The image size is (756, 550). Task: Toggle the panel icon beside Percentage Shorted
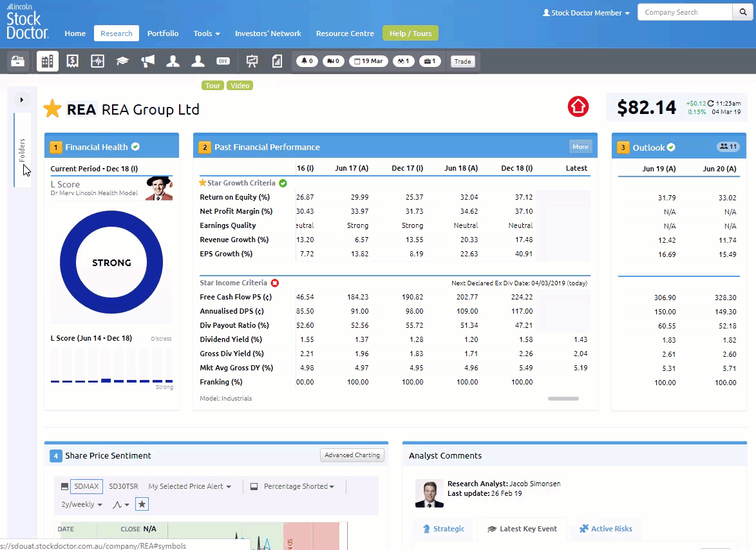(x=254, y=486)
